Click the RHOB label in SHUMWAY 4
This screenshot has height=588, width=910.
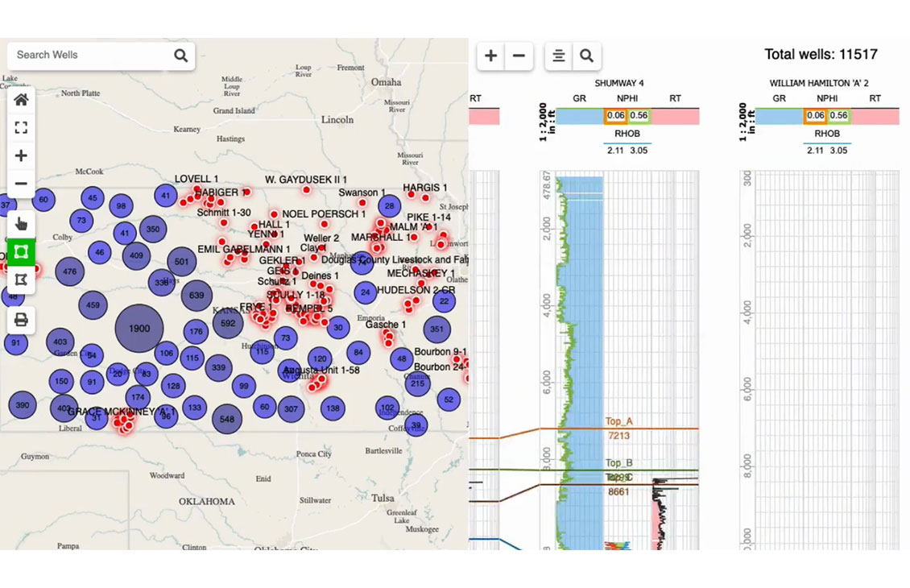(627, 134)
